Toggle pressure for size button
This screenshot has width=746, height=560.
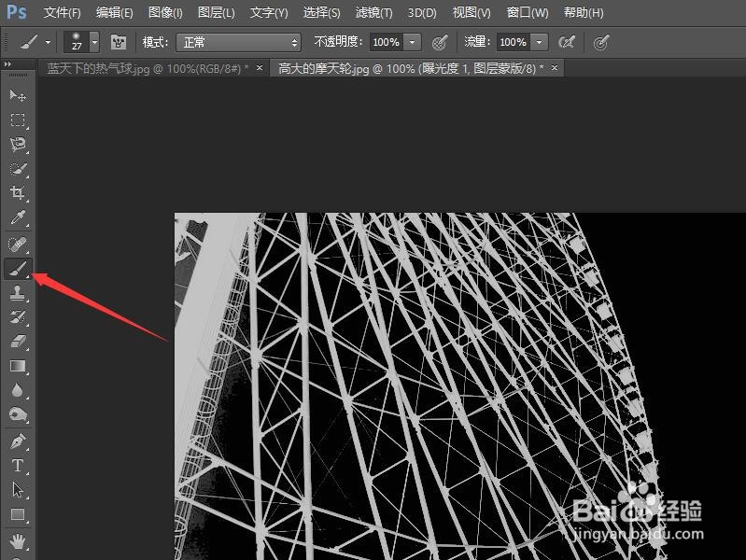click(x=601, y=43)
